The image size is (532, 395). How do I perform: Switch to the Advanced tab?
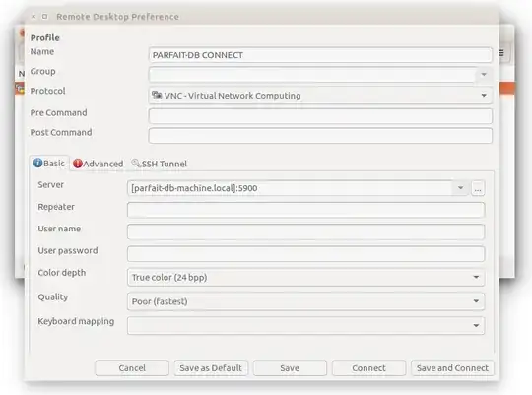99,164
